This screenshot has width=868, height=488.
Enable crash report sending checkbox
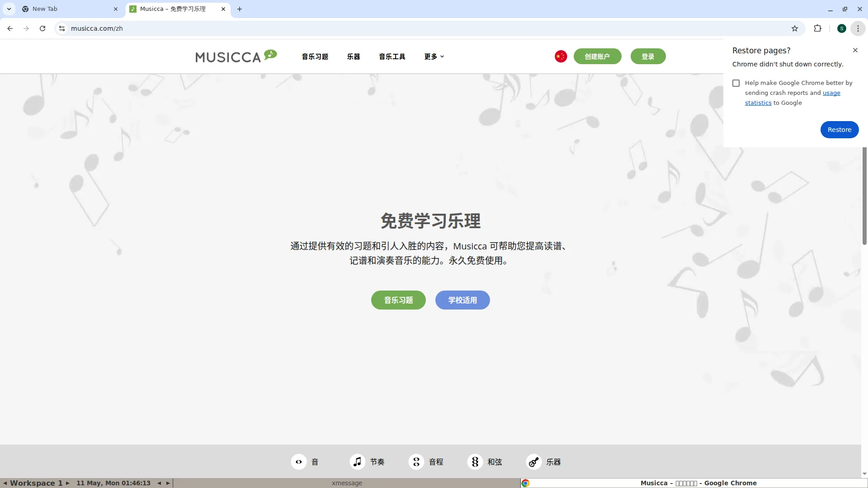coord(736,83)
